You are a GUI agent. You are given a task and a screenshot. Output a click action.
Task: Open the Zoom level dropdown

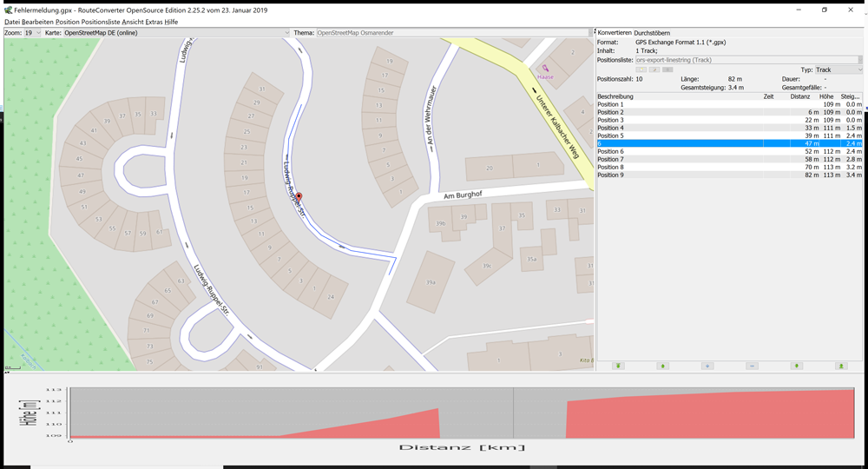click(x=33, y=33)
